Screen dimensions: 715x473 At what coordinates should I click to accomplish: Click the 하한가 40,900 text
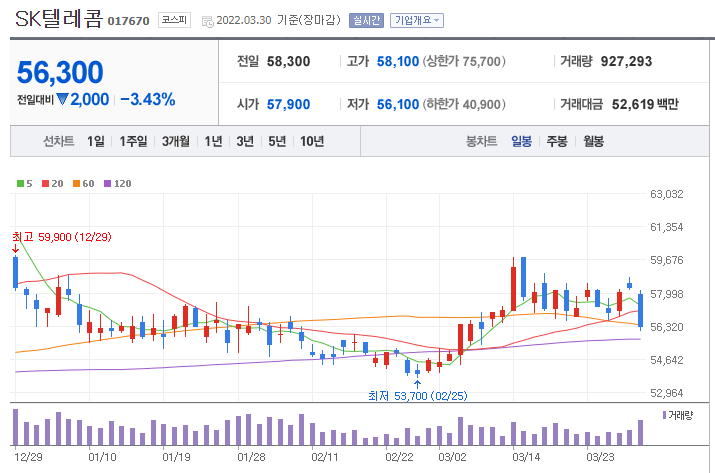(464, 104)
